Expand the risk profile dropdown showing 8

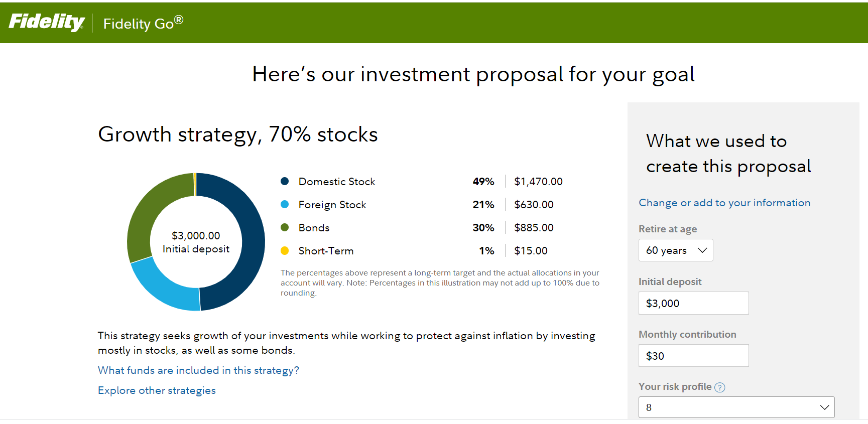point(736,407)
